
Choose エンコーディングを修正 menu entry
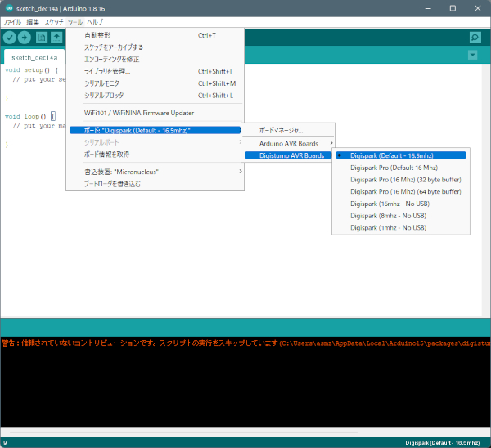click(x=155, y=59)
